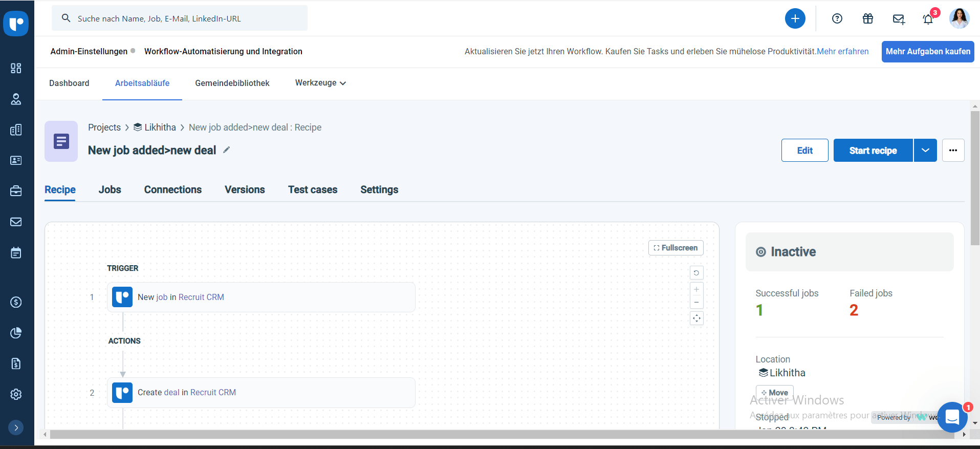The width and height of the screenshot is (980, 449).
Task: Open the Versions tab
Action: tap(245, 189)
